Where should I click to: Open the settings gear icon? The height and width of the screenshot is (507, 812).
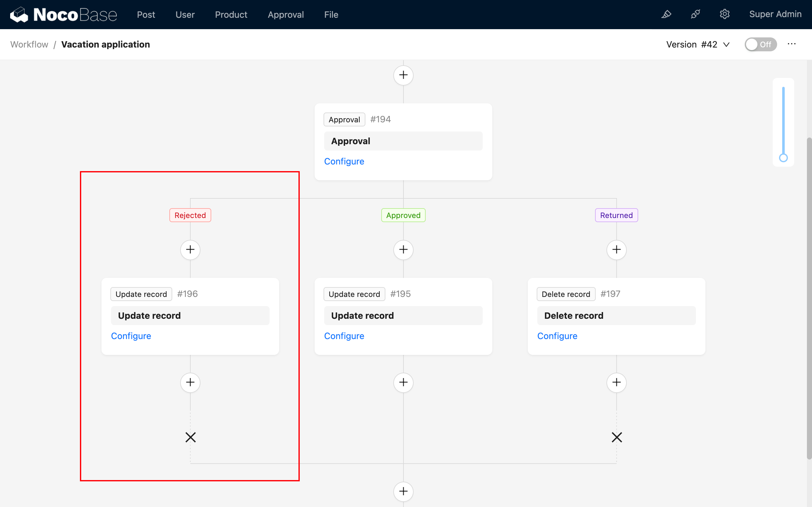click(724, 15)
